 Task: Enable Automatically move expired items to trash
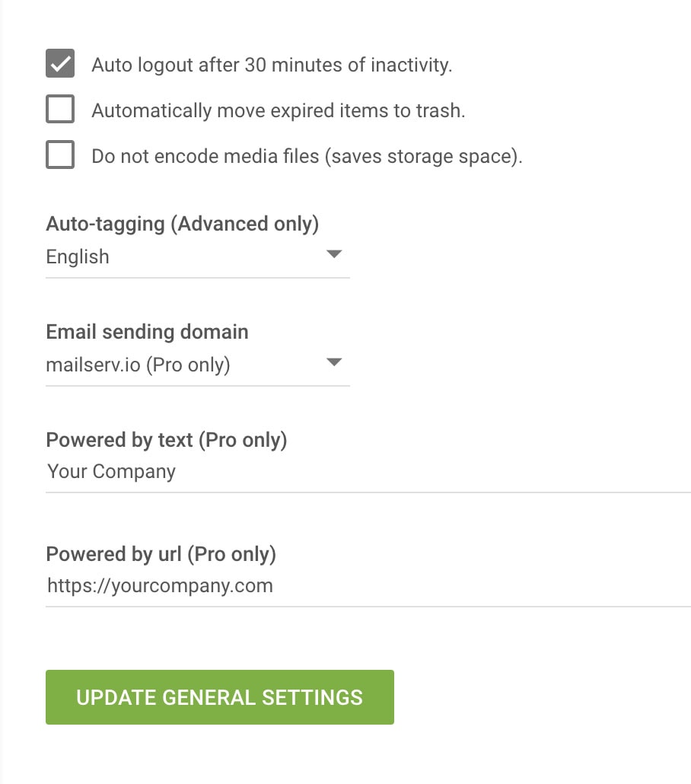coord(60,110)
